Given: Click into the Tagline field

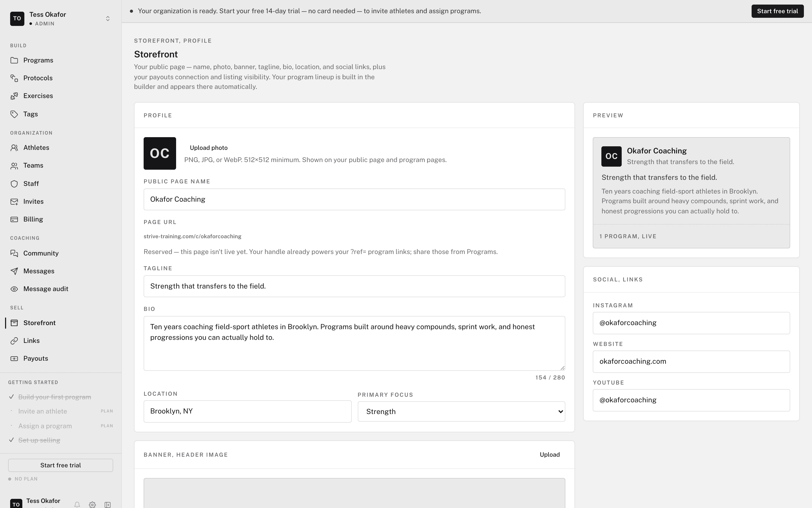Looking at the screenshot, I should (x=354, y=286).
